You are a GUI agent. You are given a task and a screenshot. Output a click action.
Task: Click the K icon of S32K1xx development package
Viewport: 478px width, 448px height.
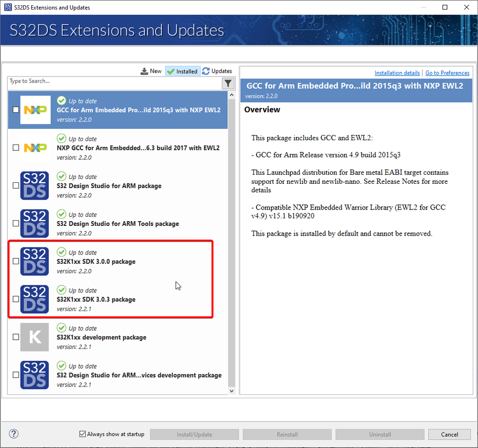click(34, 337)
